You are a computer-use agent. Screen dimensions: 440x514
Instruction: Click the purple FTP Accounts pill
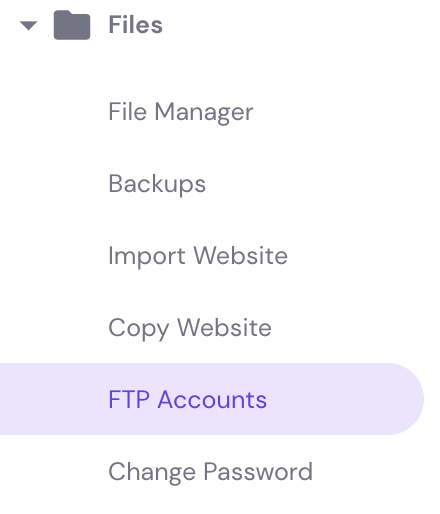click(x=212, y=399)
